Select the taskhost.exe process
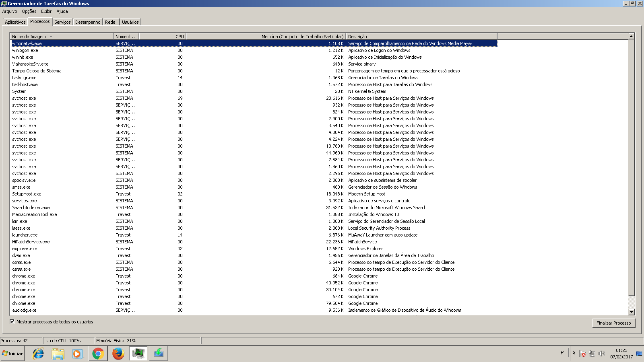This screenshot has height=362, width=644. tap(254, 84)
